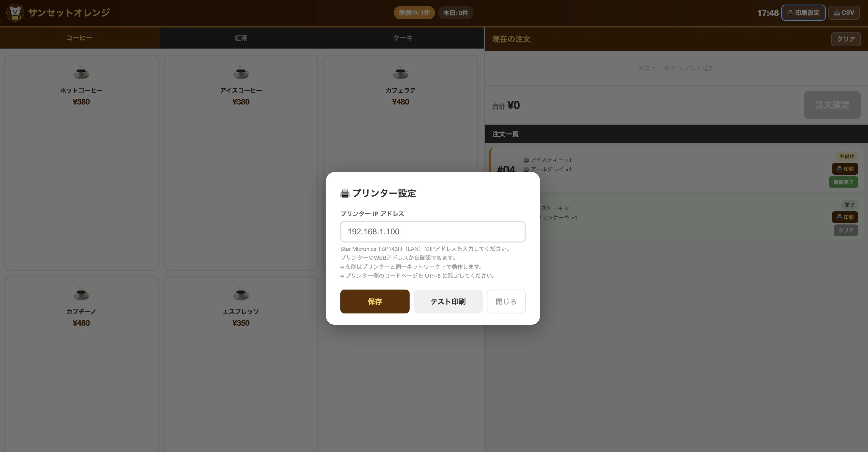
Task: Click the 合計 ¥0 total amount
Action: 506,106
